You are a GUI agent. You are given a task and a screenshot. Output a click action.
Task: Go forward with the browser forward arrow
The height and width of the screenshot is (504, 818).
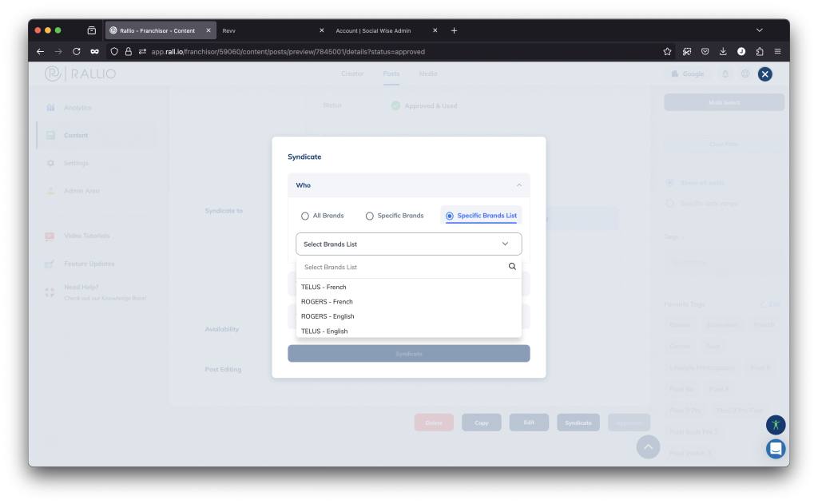coord(58,52)
